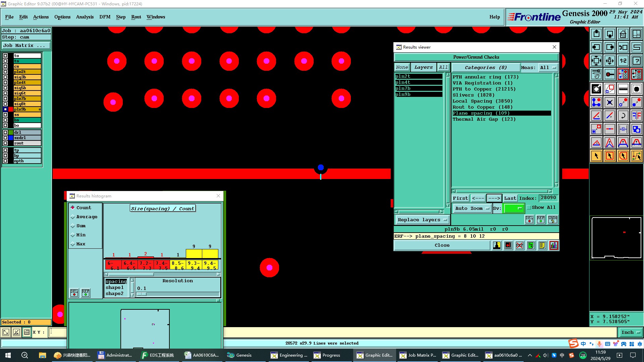Click the mirror feature tool icon

(636, 116)
